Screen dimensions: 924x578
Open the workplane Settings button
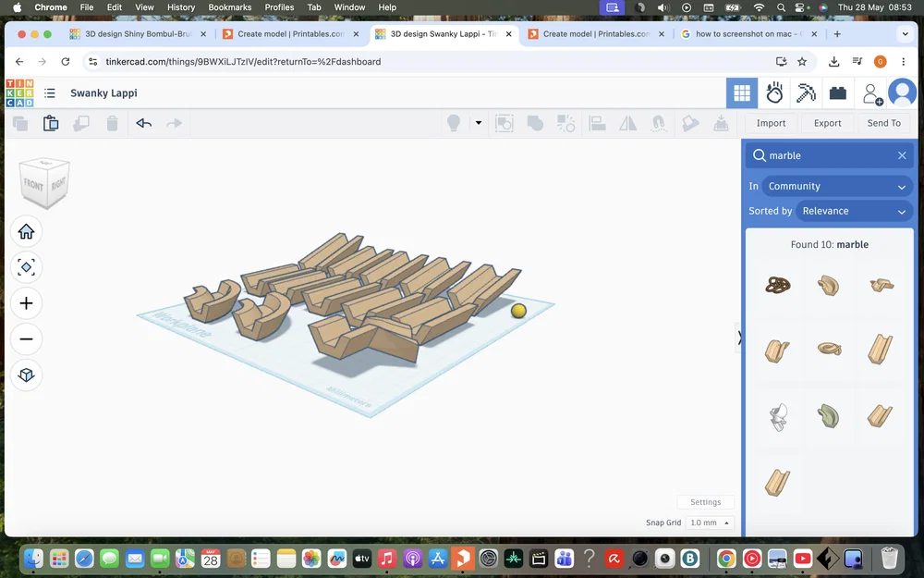pos(705,502)
